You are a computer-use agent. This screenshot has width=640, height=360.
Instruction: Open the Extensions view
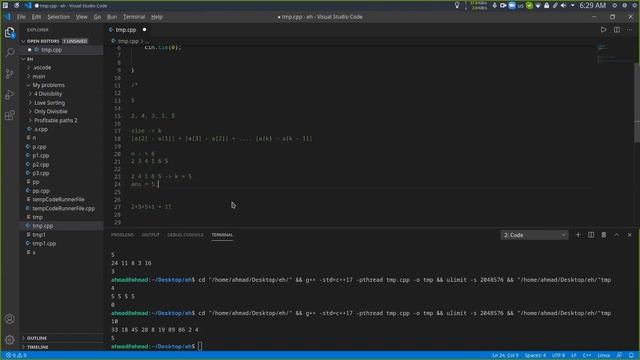[x=10, y=115]
